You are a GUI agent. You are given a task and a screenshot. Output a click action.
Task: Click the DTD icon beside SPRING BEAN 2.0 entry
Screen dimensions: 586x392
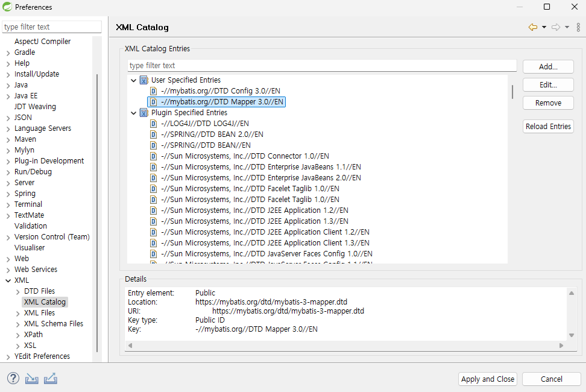(x=153, y=134)
